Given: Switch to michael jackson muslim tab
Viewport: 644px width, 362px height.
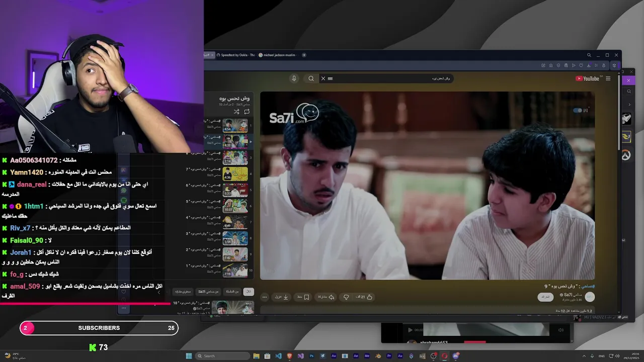Looking at the screenshot, I should click(278, 55).
